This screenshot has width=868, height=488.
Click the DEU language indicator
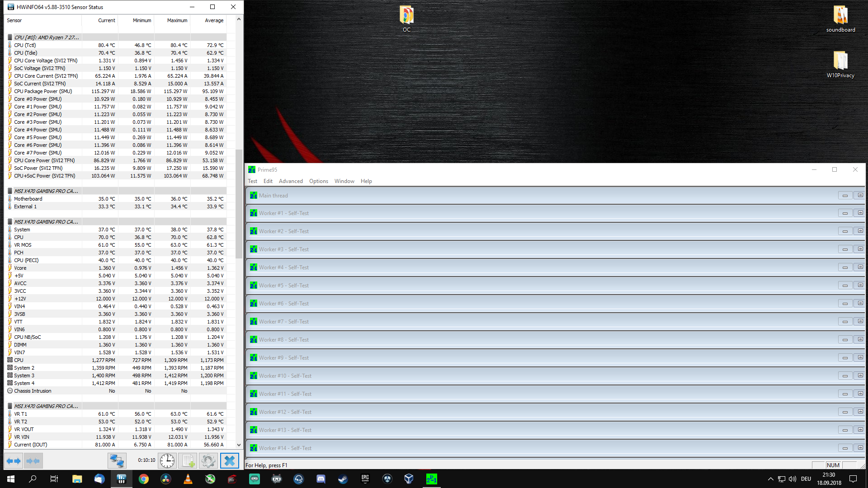(806, 479)
